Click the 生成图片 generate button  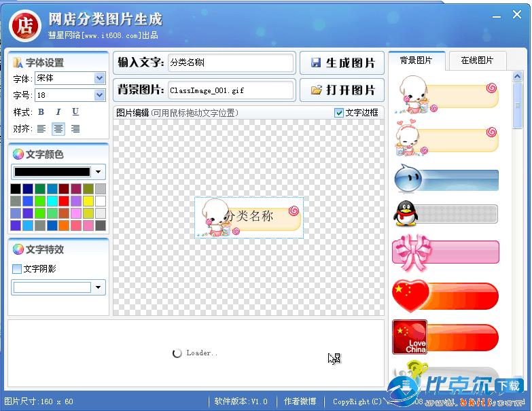[342, 62]
